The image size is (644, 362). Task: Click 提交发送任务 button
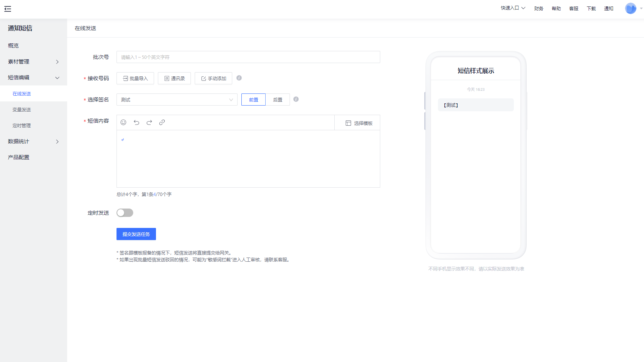pyautogui.click(x=136, y=234)
